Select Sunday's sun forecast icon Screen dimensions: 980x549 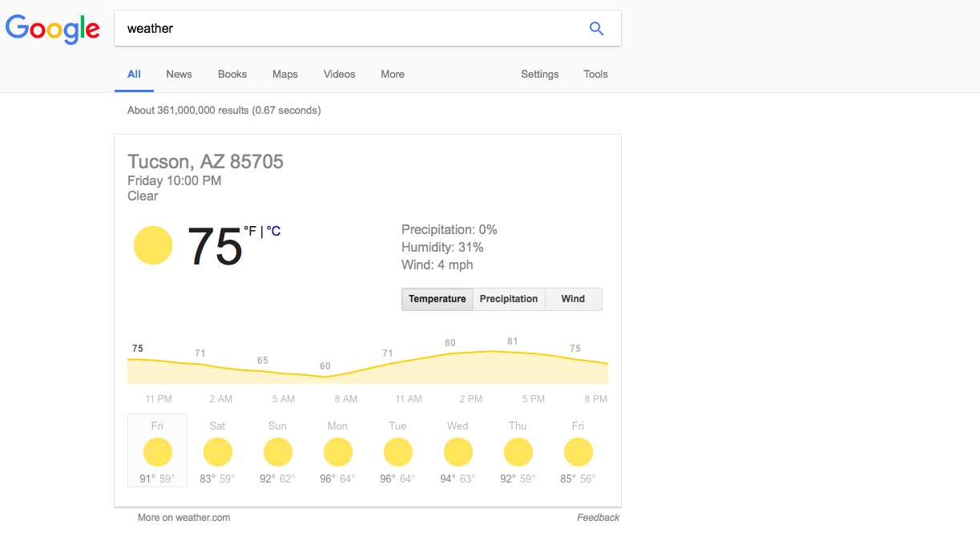pyautogui.click(x=278, y=452)
